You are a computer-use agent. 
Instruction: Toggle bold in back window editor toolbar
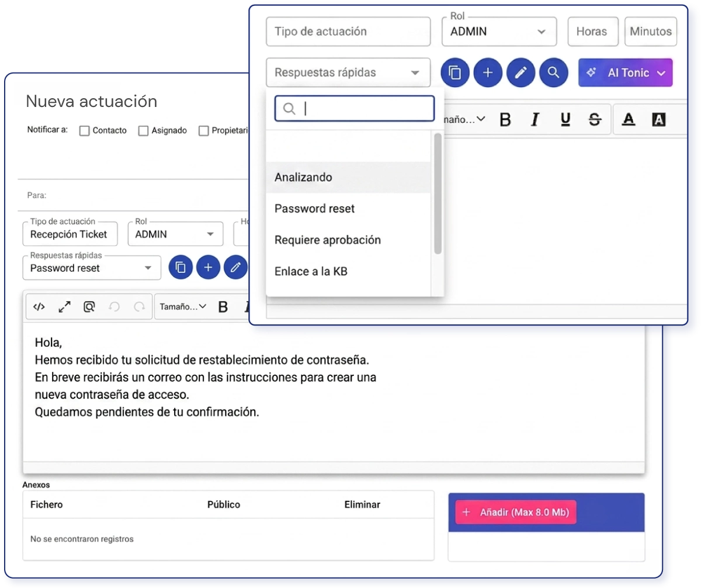pos(223,307)
